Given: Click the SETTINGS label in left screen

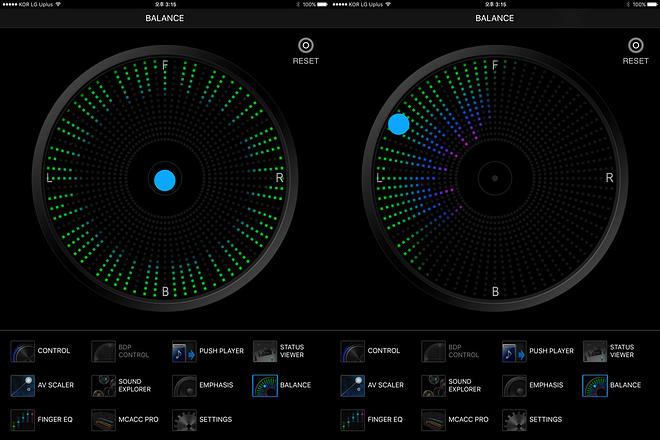Looking at the screenshot, I should [x=216, y=419].
